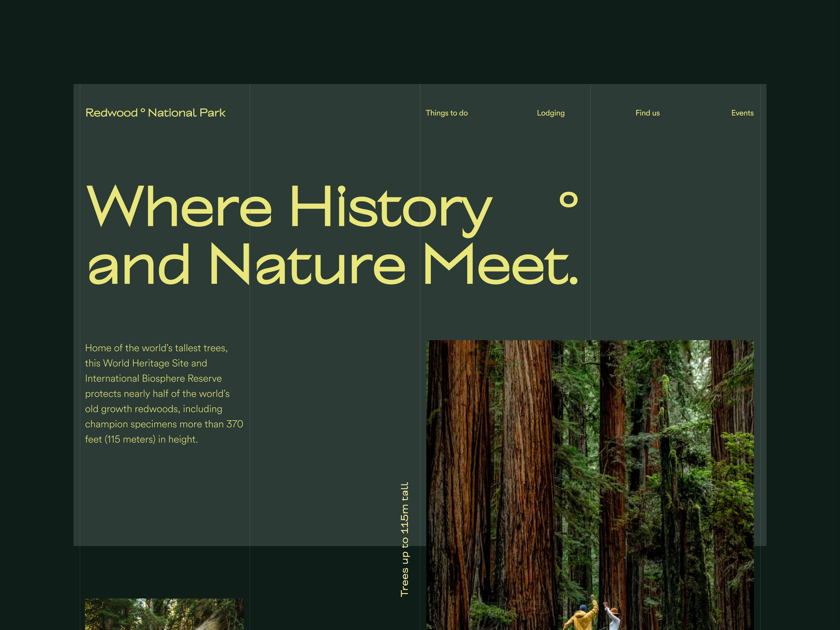Viewport: 840px width, 630px height.
Task: Click the stylized dot on History's i
Action: [342, 190]
